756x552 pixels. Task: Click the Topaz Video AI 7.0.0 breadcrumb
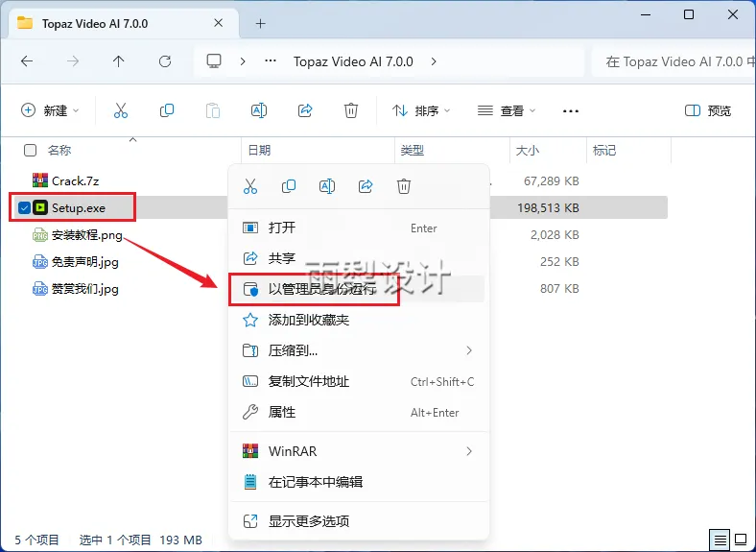[x=353, y=61]
